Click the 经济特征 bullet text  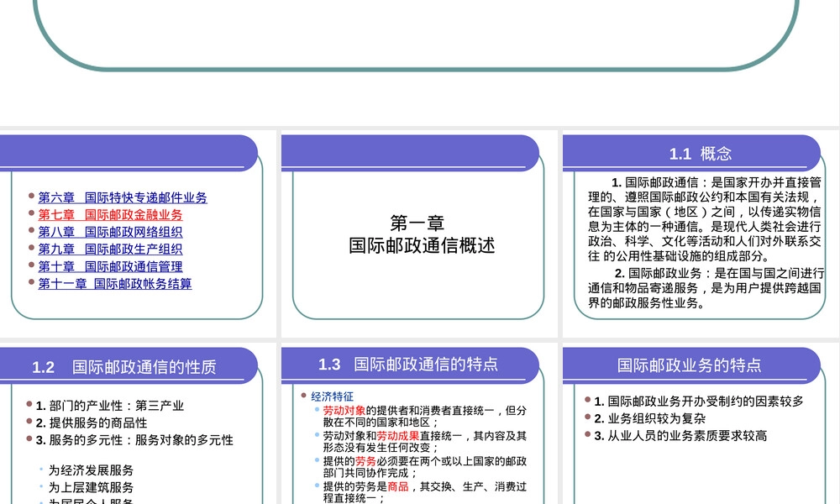332,396
